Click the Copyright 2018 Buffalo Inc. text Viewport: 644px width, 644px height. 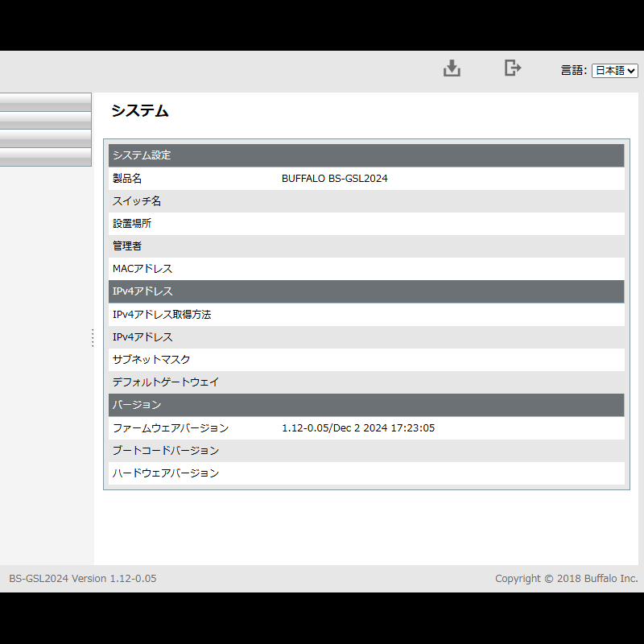[566, 579]
